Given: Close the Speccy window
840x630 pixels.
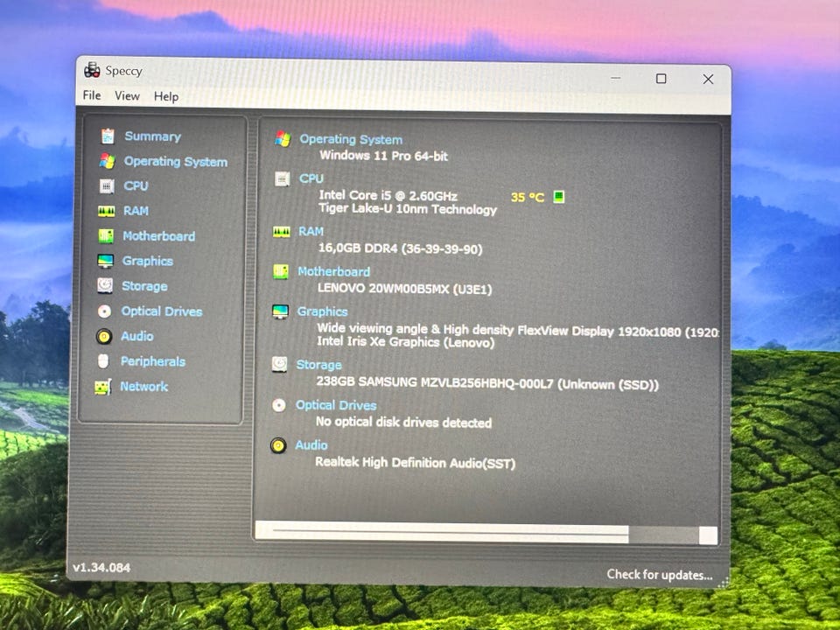Looking at the screenshot, I should [708, 80].
